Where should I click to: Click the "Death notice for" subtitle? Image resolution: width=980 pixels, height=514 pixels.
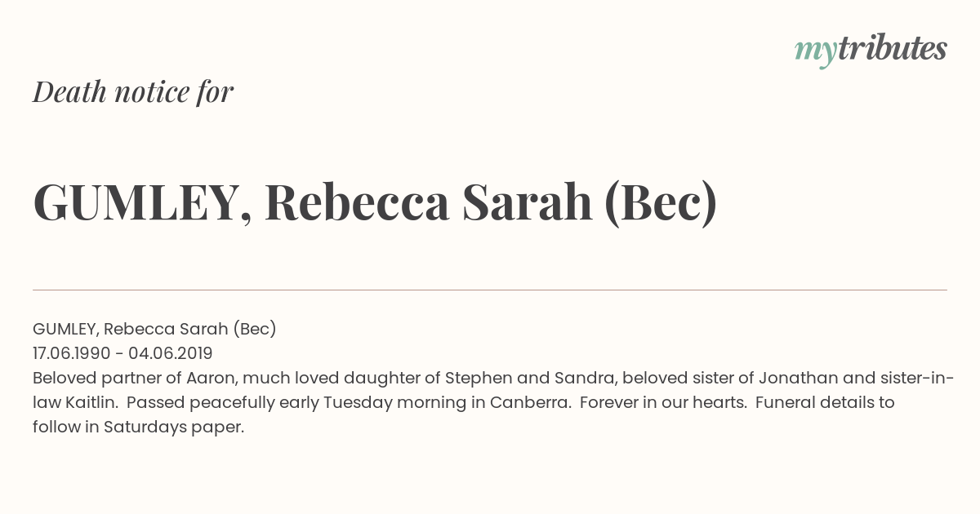tap(133, 91)
